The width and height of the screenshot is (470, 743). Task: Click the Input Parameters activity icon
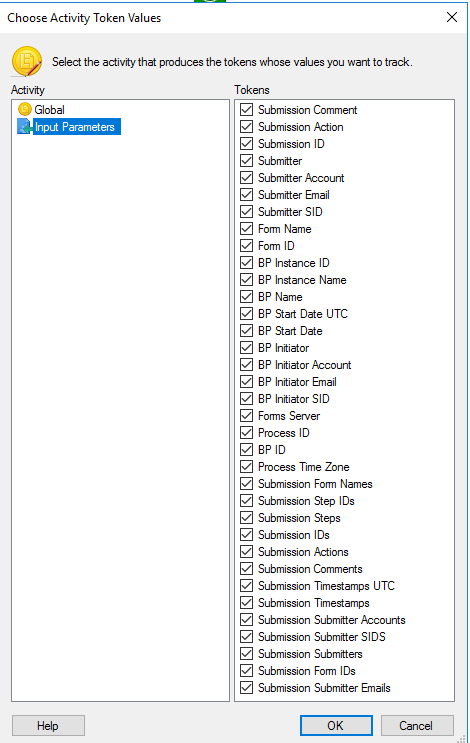(25, 127)
